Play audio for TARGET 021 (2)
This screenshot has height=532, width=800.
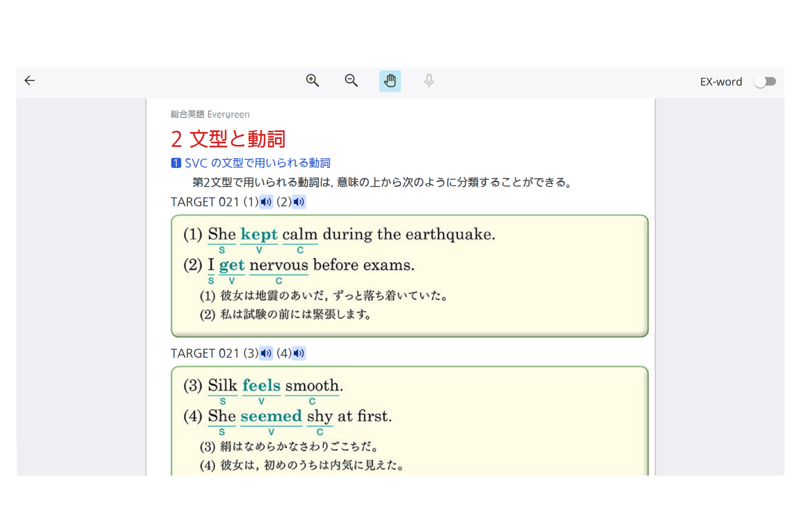(299, 202)
